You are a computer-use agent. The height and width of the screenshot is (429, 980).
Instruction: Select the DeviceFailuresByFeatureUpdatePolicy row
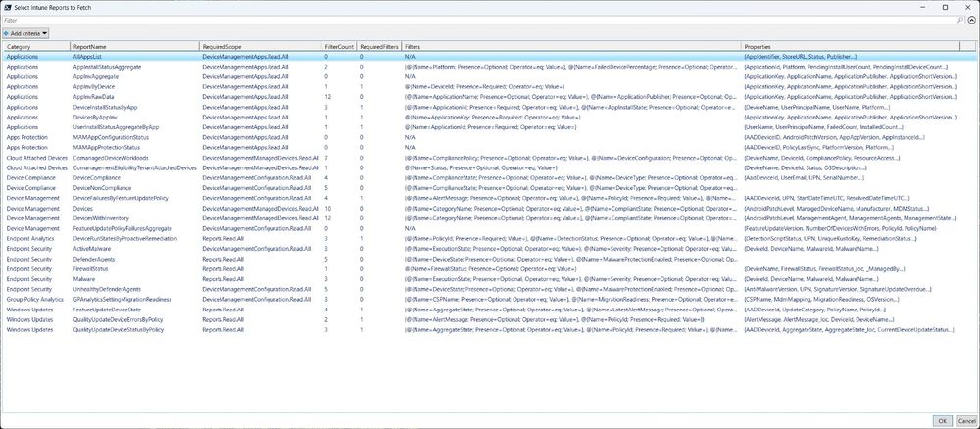click(489, 198)
